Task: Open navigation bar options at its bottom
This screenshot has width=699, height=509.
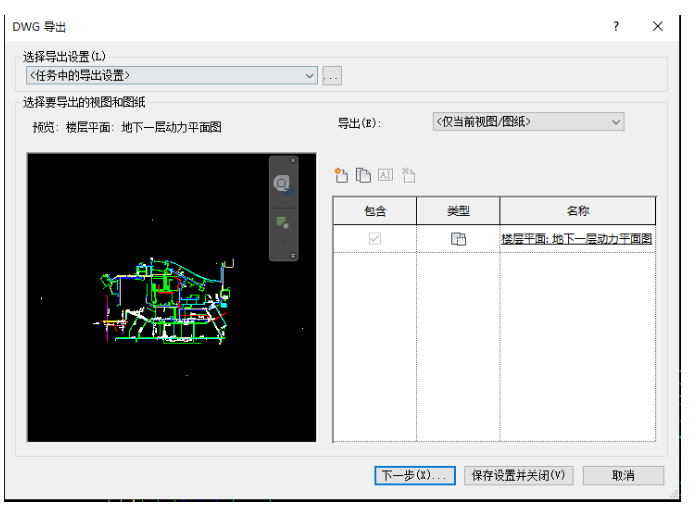Action: click(x=293, y=255)
